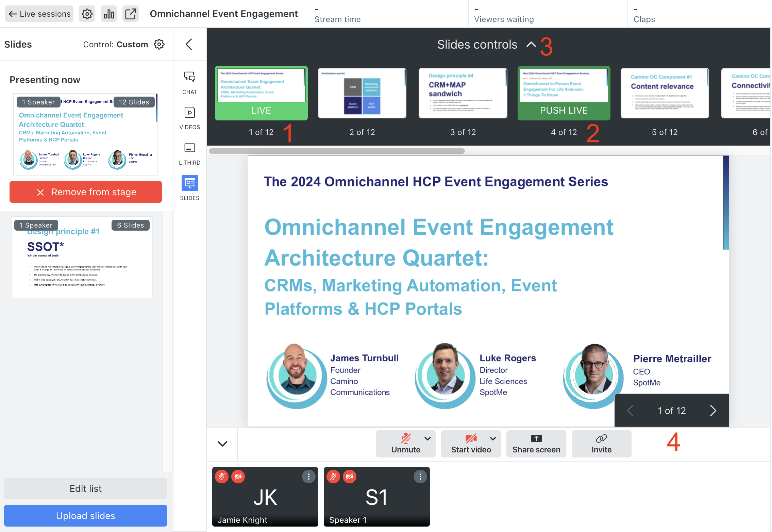Select slide 3 of 12 CRM+MAP sandwich
The width and height of the screenshot is (772, 532).
pos(463,93)
